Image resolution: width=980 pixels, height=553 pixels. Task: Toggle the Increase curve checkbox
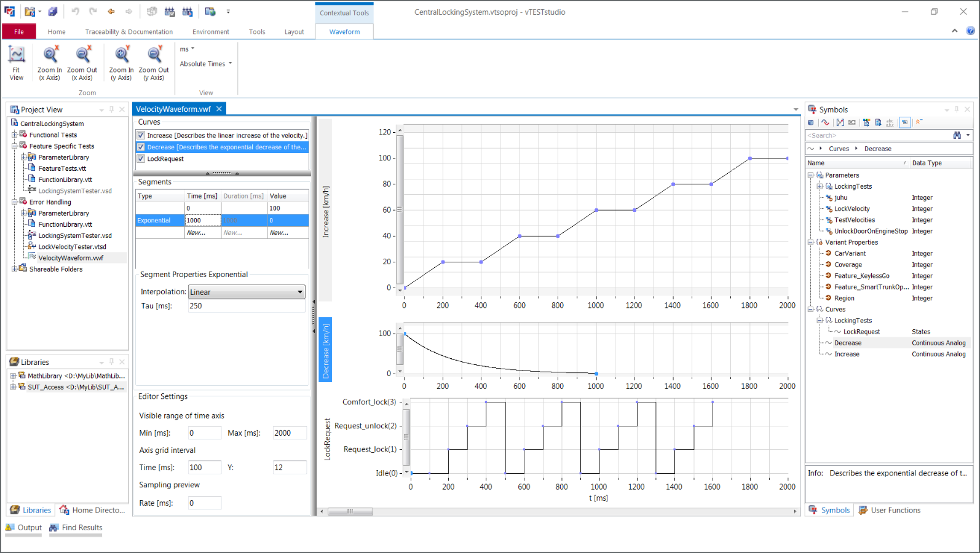[x=141, y=135]
